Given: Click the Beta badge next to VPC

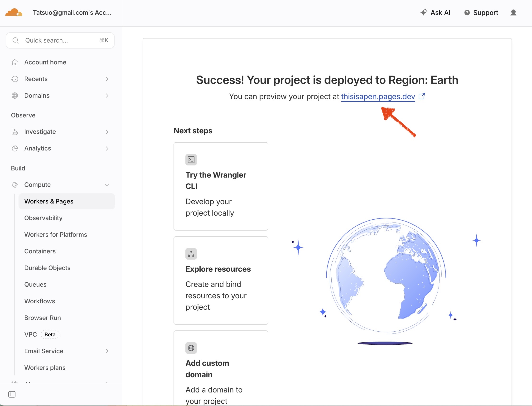Looking at the screenshot, I should 50,335.
